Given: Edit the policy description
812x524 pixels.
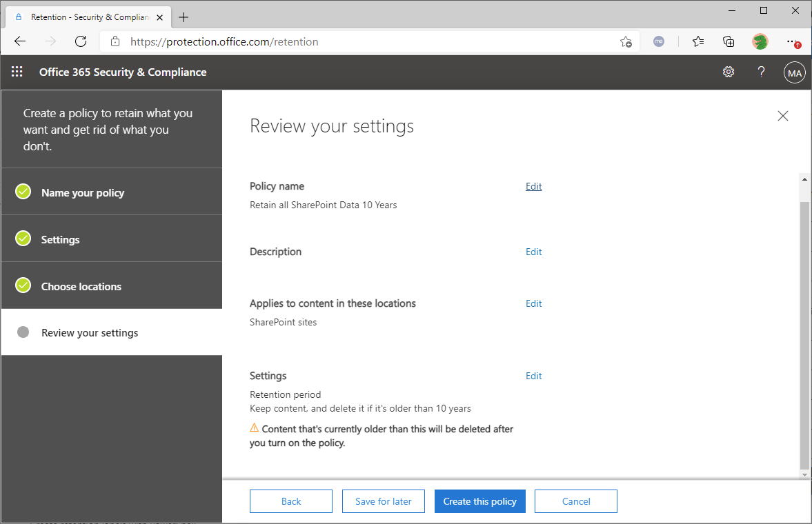Looking at the screenshot, I should [x=533, y=252].
